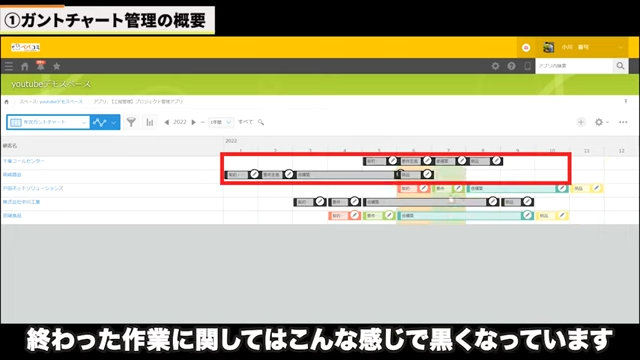This screenshot has height=360, width=640.
Task: Go to next year arrow after 2022
Action: click(x=193, y=122)
